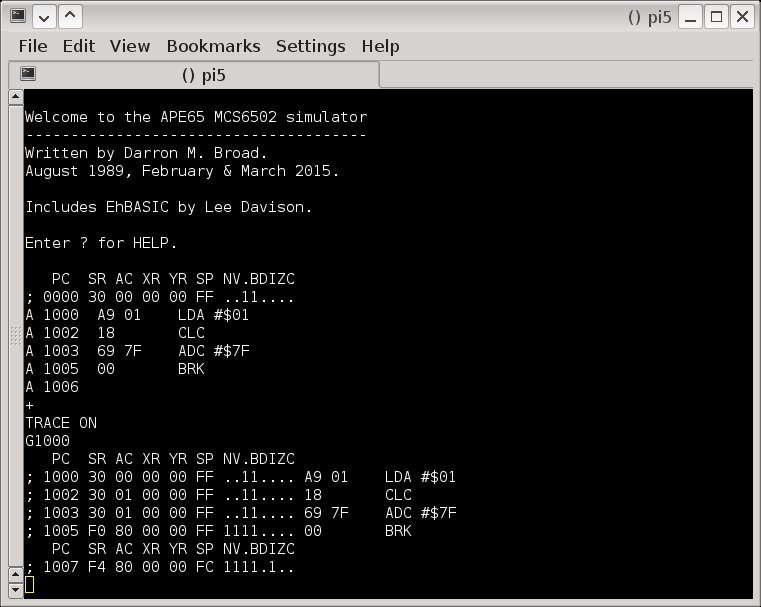Open the File menu

point(33,46)
